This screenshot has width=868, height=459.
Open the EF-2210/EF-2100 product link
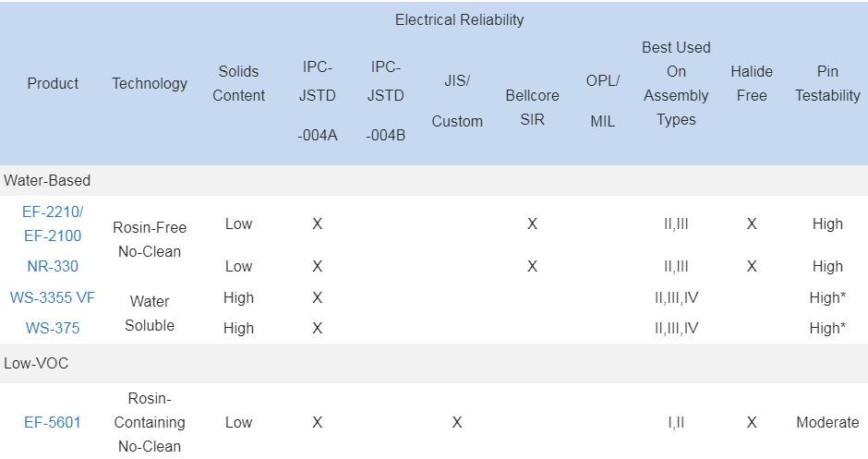coord(53,223)
